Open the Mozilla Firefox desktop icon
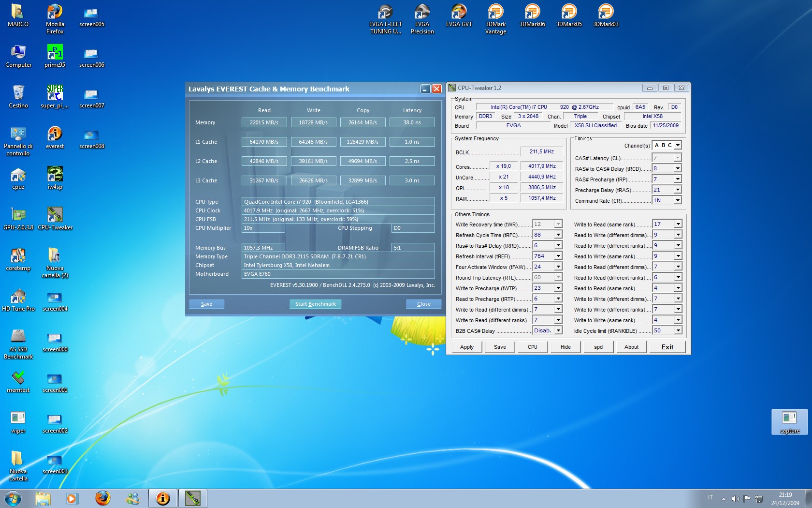 coord(55,18)
